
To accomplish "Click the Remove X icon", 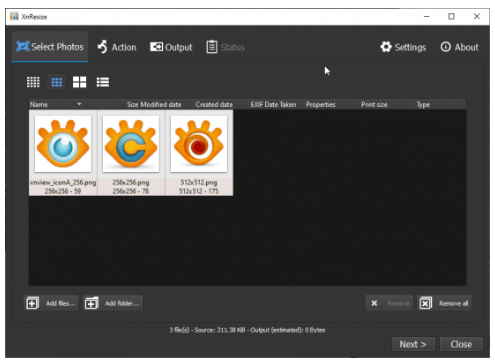I will tap(374, 303).
